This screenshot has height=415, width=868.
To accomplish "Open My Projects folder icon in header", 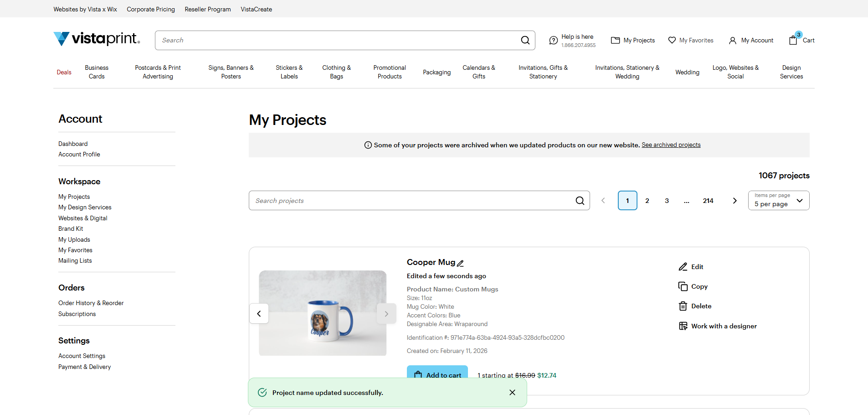I will point(615,40).
